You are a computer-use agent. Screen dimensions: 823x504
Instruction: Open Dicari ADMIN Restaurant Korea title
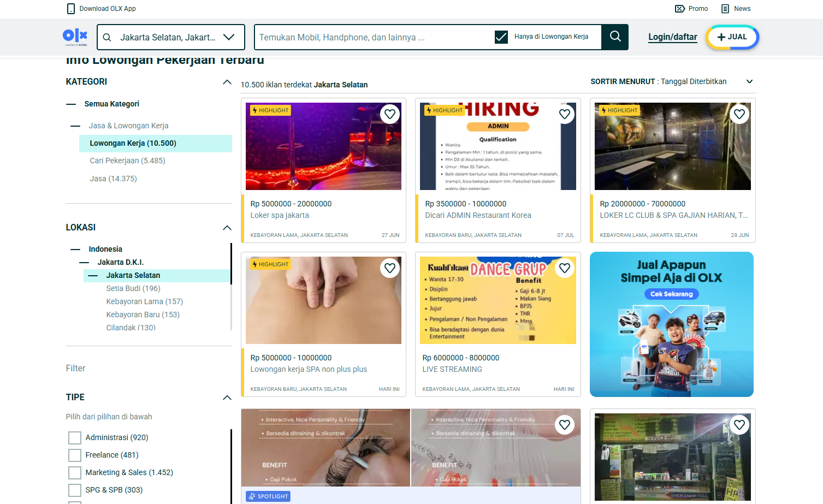[x=478, y=215]
